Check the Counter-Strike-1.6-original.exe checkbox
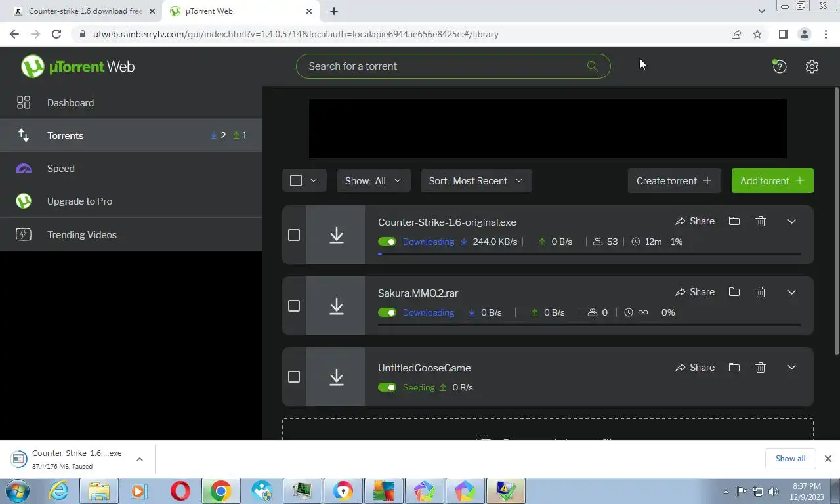Image resolution: width=840 pixels, height=504 pixels. point(294,235)
